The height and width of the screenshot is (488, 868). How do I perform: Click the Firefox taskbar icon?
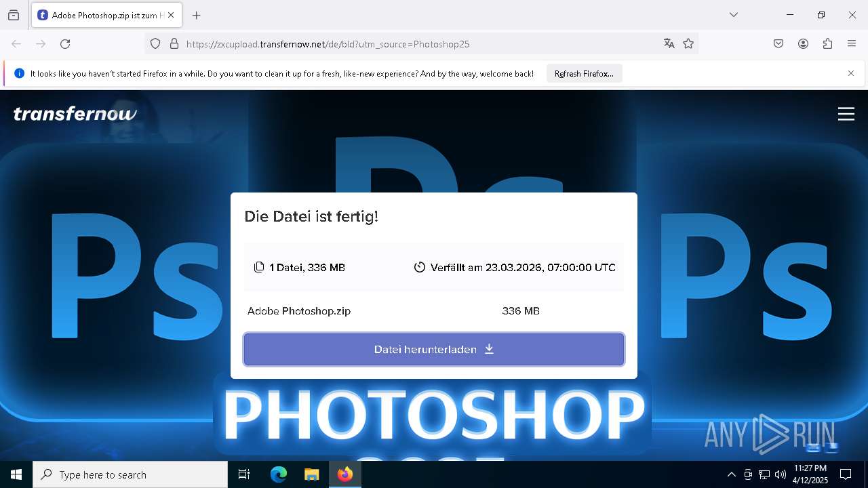pyautogui.click(x=345, y=474)
